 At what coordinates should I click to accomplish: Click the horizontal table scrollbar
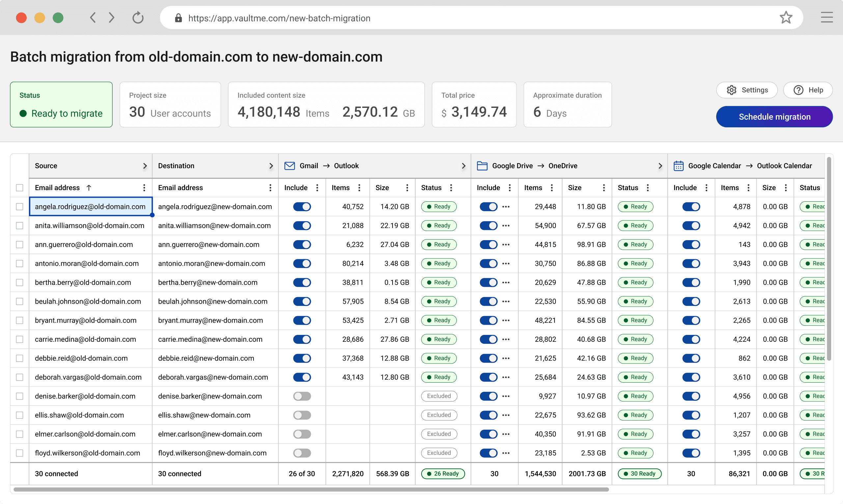311,490
